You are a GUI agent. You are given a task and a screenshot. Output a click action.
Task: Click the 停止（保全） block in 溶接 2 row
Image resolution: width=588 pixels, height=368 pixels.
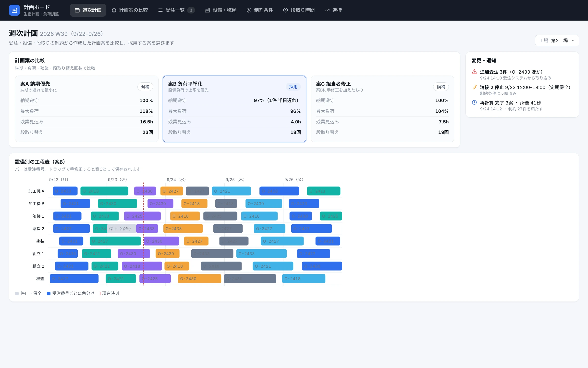(122, 229)
